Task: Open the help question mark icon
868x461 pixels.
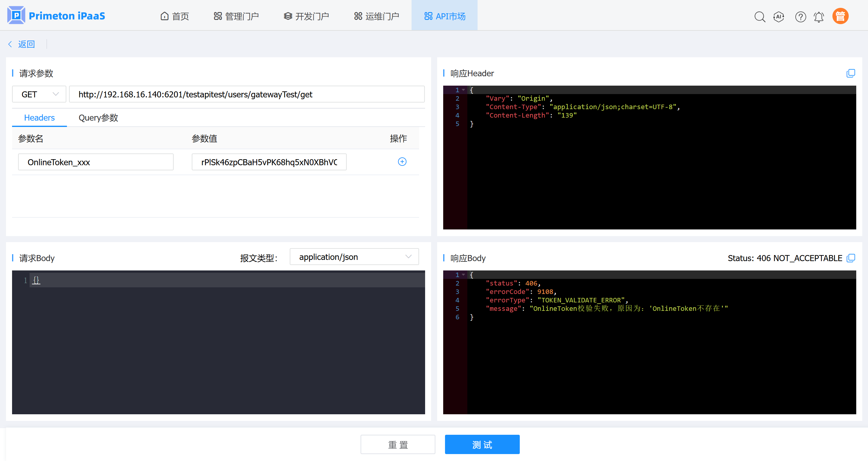Action: tap(800, 17)
